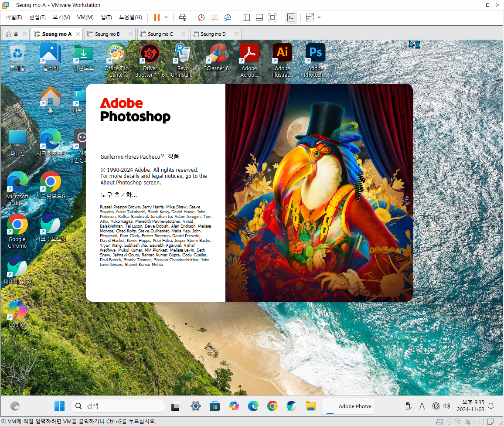Select the 다운로드 folder icon
The image size is (504, 426).
84,58
